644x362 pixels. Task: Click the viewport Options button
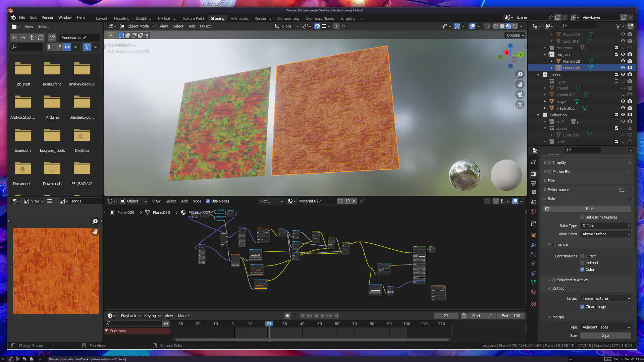click(x=515, y=35)
